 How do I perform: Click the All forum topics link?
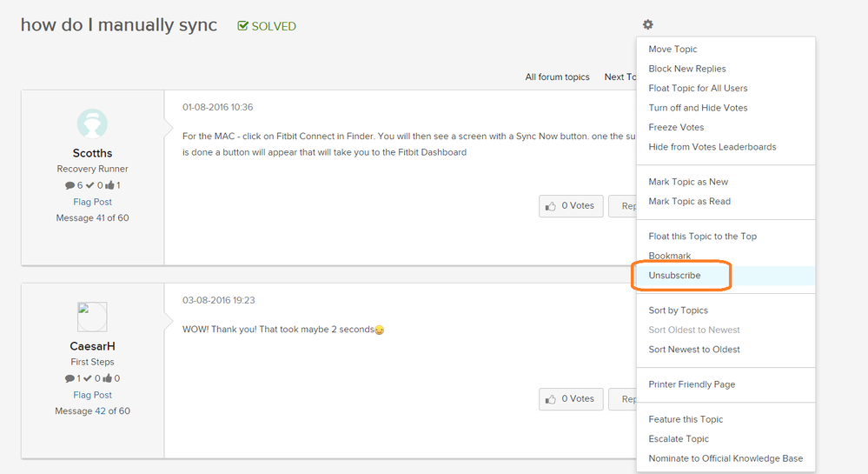pyautogui.click(x=557, y=77)
